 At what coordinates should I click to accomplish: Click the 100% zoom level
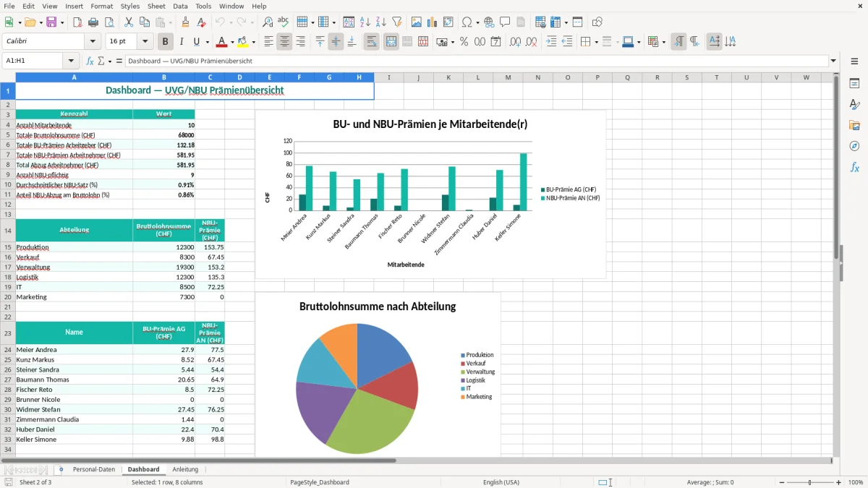coord(856,482)
